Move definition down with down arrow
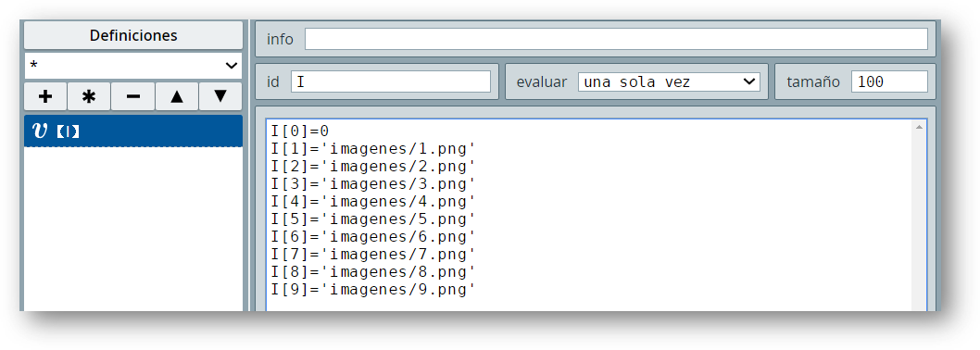Image resolution: width=980 pixels, height=350 pixels. (x=220, y=96)
